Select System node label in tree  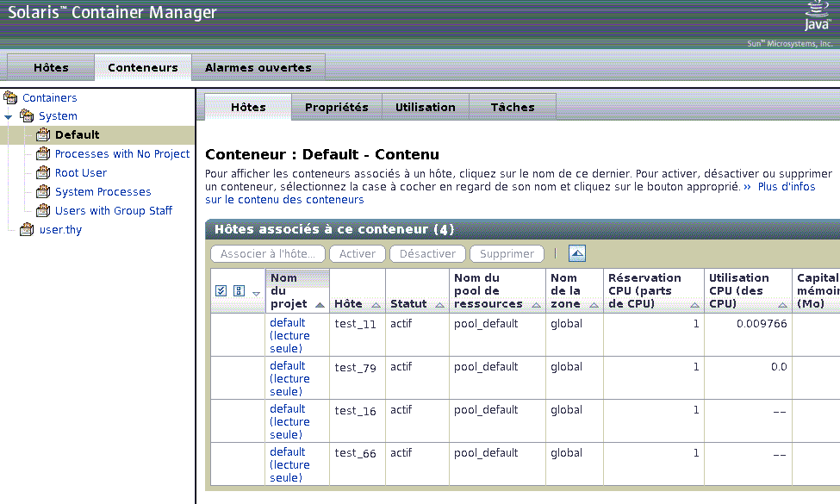[58, 115]
